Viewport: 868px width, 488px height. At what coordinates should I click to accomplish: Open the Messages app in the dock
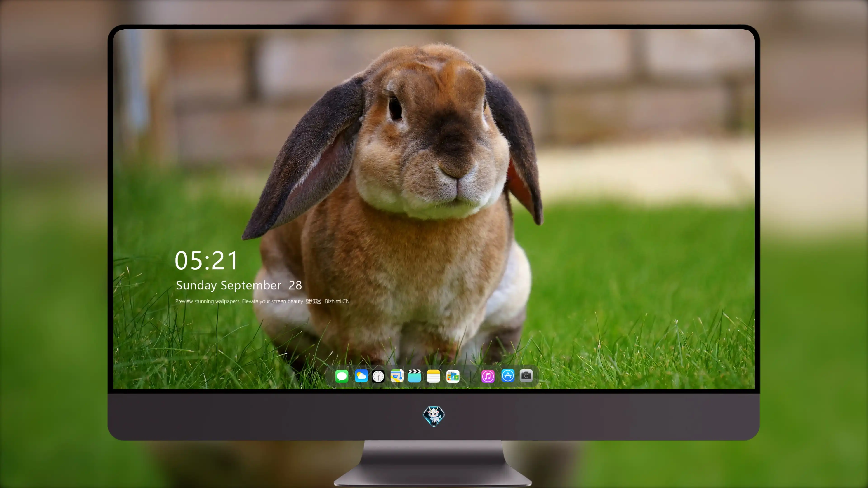(342, 376)
